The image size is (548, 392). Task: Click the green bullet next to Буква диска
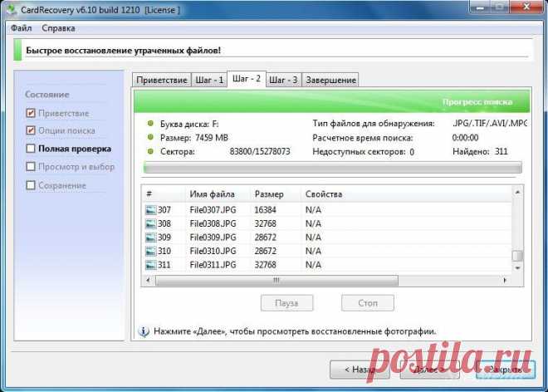(x=150, y=124)
